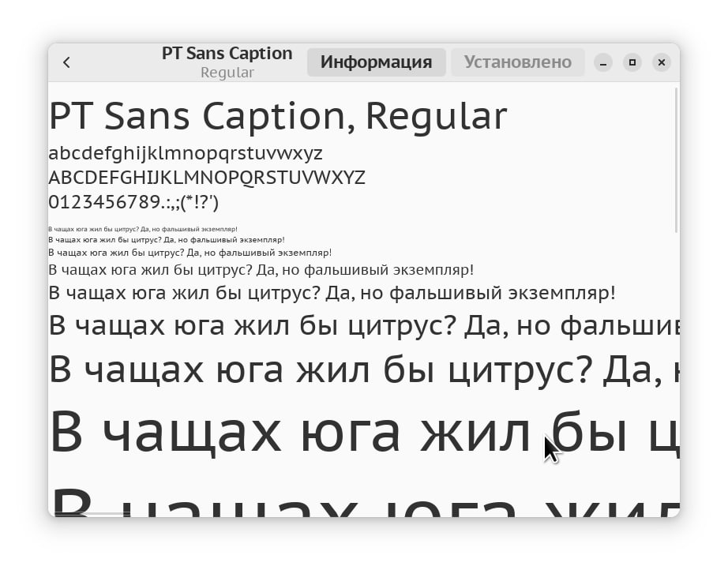Screen dimensions: 728x570
Task: Click the Установлено button
Action: pos(518,62)
